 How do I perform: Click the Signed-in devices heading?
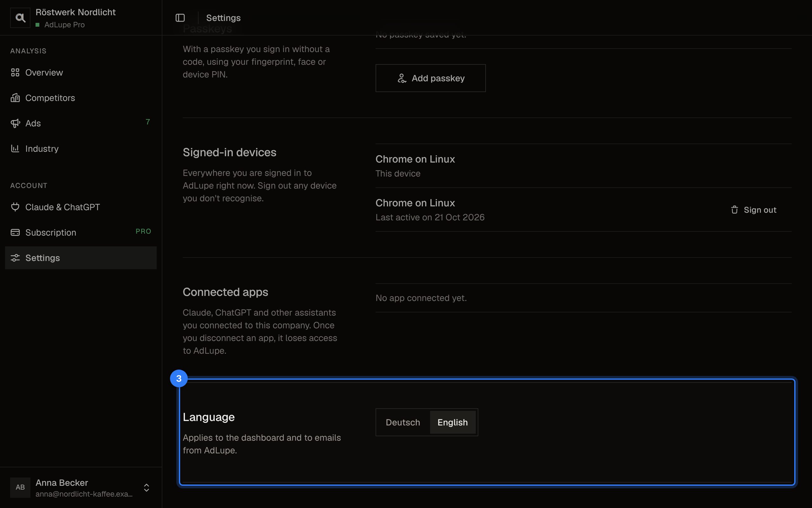pos(230,152)
